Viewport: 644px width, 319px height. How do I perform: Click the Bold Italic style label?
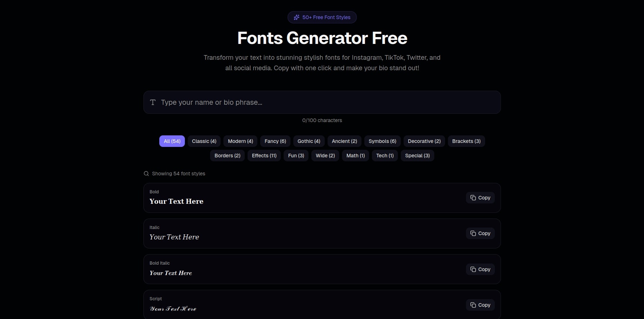(x=160, y=263)
